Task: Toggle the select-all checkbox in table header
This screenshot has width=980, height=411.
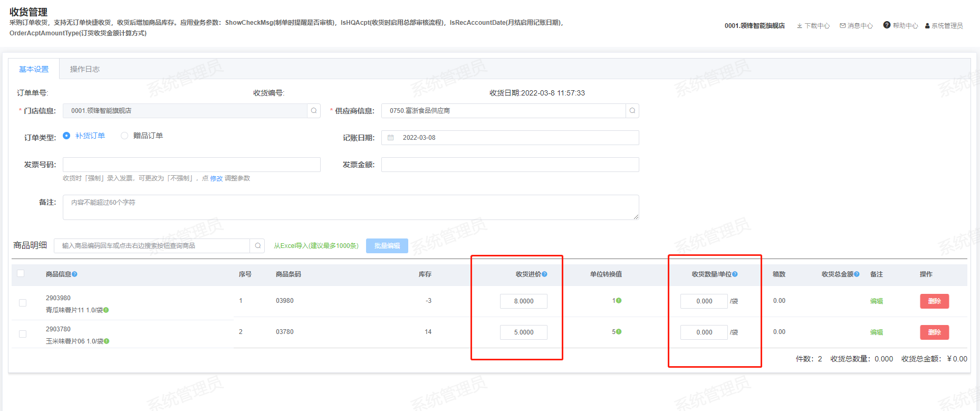Action: [x=21, y=273]
